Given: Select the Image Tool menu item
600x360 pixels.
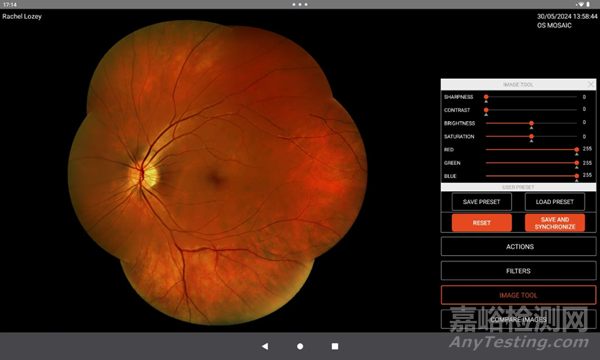Looking at the screenshot, I should pyautogui.click(x=518, y=295).
